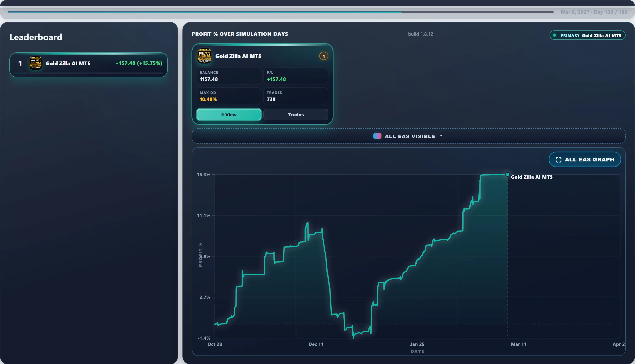Image resolution: width=635 pixels, height=364 pixels.
Task: Click the BALANCE value 1157.48
Action: 209,79
